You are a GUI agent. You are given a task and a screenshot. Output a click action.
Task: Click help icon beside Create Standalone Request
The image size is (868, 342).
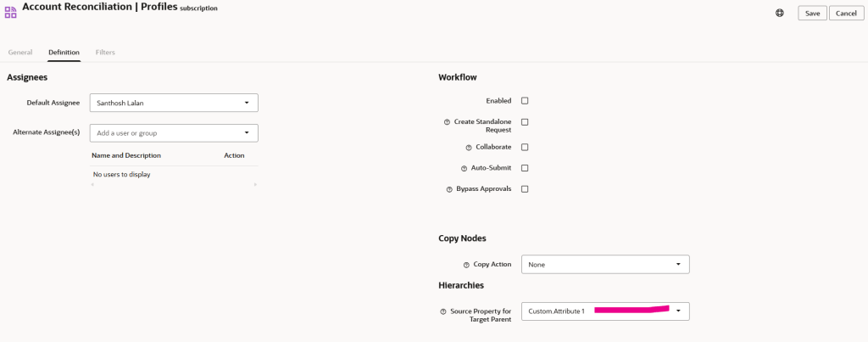tap(447, 122)
